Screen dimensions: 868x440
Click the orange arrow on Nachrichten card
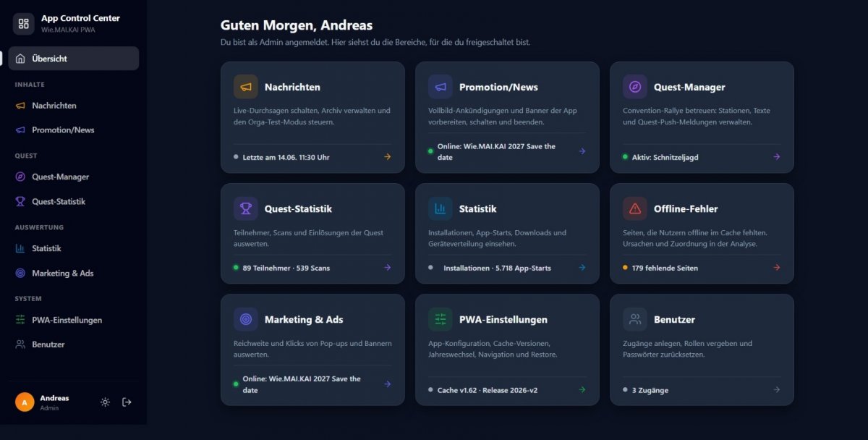[387, 157]
